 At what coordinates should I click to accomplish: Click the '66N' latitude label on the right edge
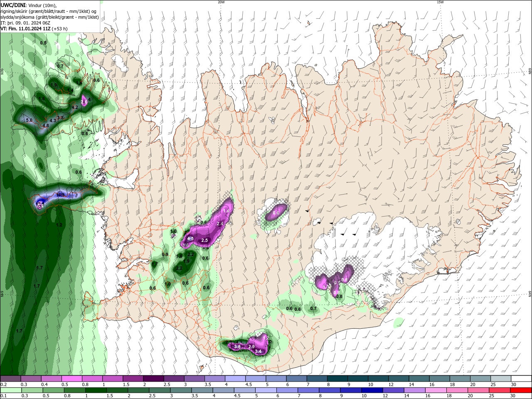pos(530,72)
